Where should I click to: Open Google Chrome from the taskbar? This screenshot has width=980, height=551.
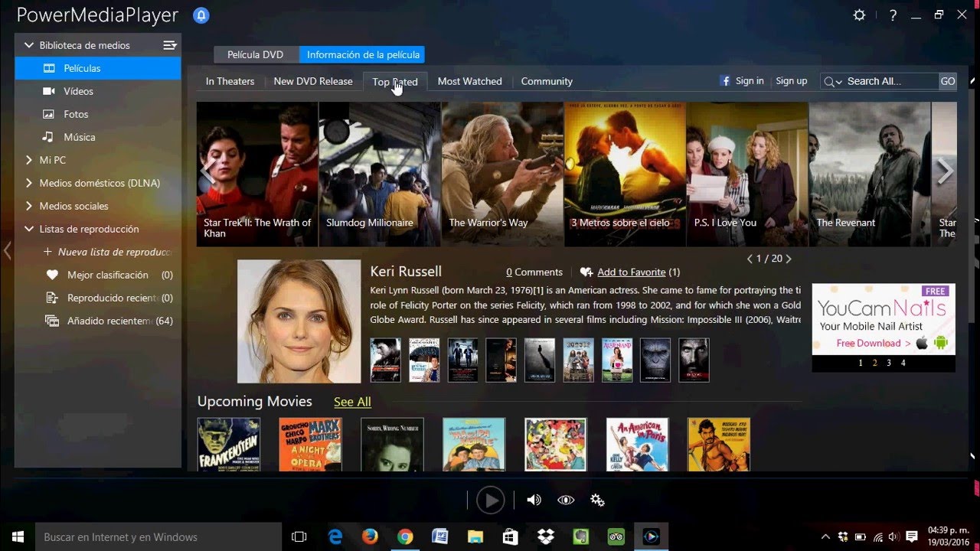tap(405, 537)
